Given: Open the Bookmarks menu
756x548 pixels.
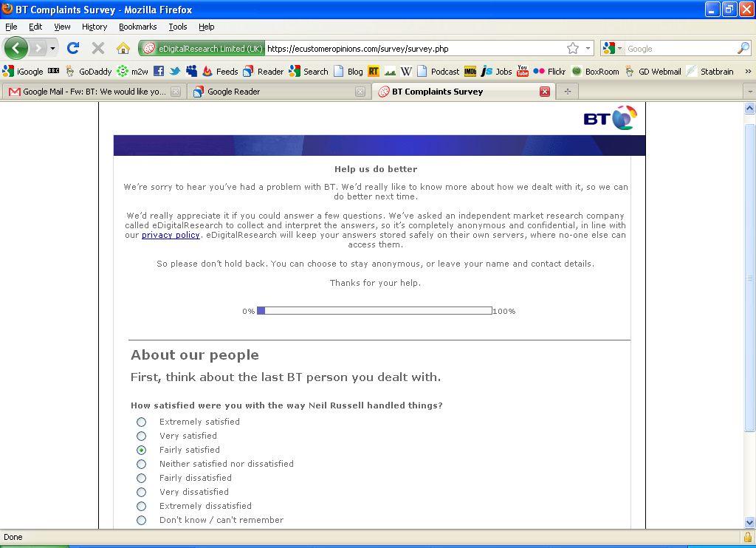Looking at the screenshot, I should pyautogui.click(x=137, y=27).
